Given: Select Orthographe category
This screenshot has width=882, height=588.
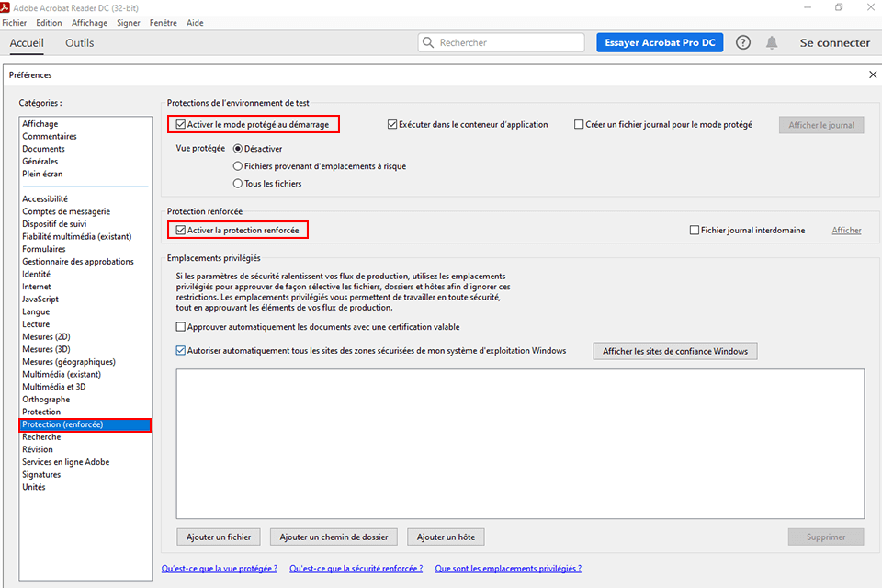Looking at the screenshot, I should tap(46, 399).
